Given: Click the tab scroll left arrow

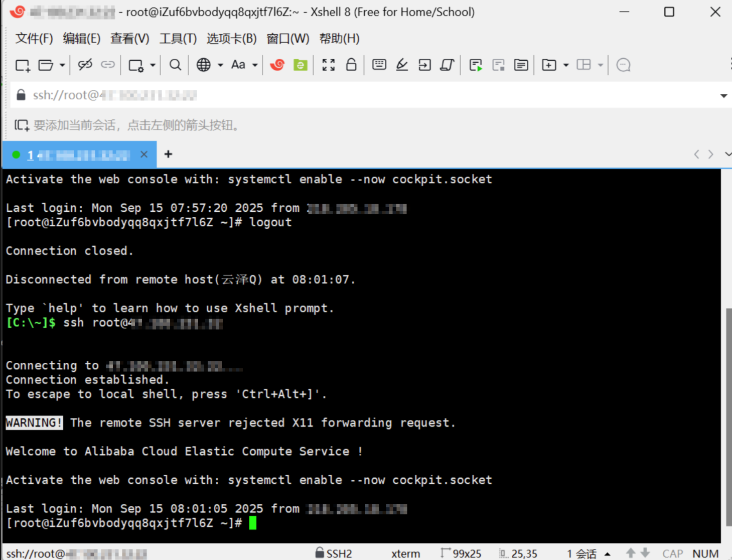Looking at the screenshot, I should pos(696,155).
